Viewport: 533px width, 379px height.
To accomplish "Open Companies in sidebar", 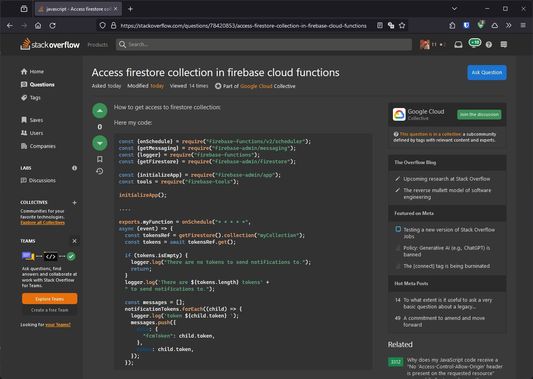I will (x=38, y=146).
